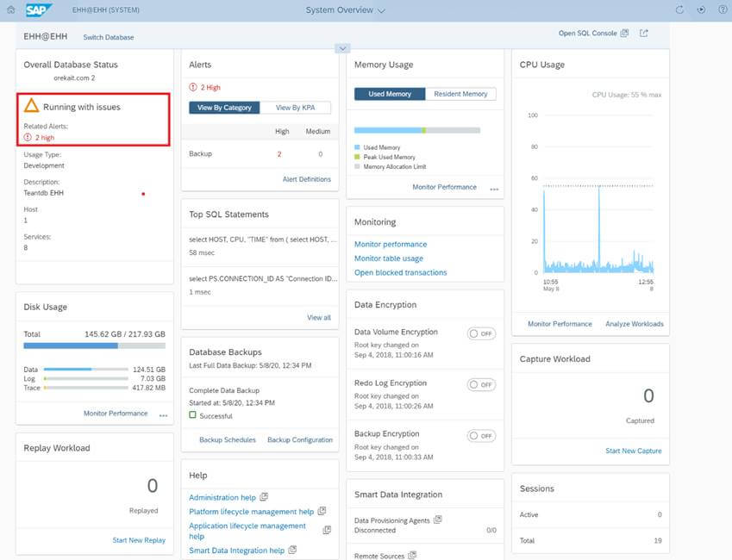Viewport: 732px width, 560px height.
Task: Open Monitor performance in Monitoring card
Action: click(x=391, y=244)
